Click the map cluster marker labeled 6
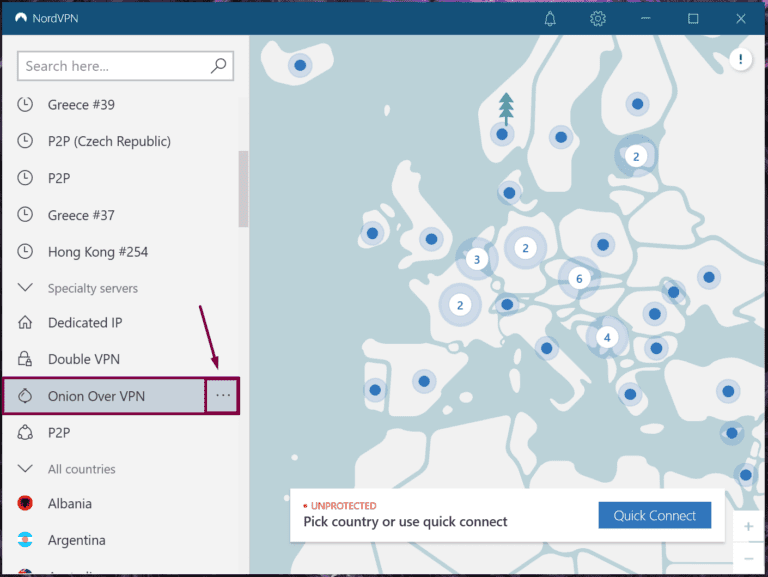This screenshot has width=768, height=577. [x=577, y=279]
